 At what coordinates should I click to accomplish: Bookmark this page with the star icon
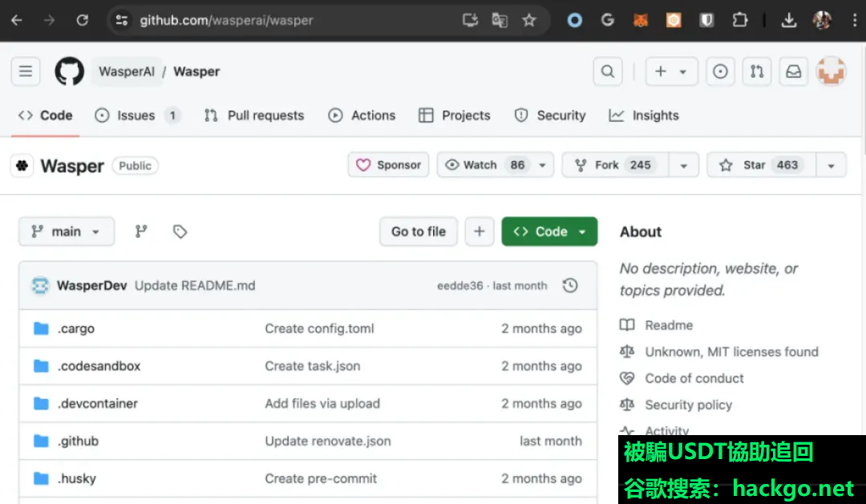[x=529, y=20]
